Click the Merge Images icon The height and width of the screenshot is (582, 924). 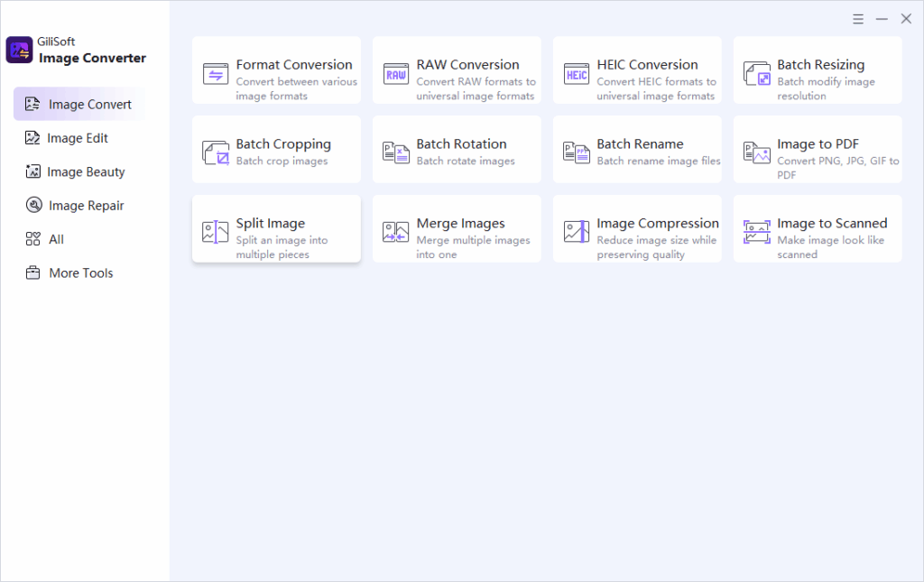pyautogui.click(x=396, y=232)
